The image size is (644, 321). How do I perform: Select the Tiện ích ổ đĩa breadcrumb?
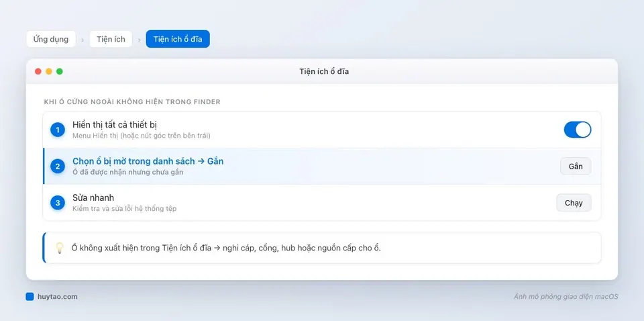tap(178, 39)
